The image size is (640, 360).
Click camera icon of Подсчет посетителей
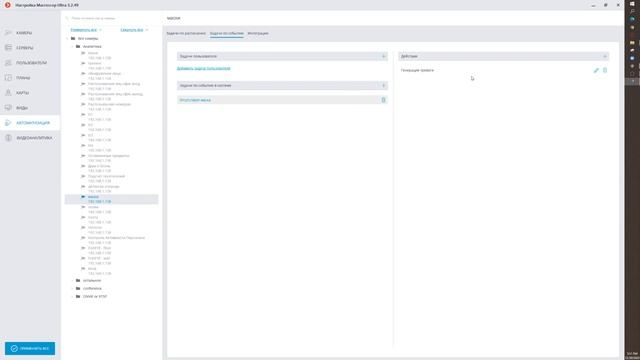coord(83,176)
